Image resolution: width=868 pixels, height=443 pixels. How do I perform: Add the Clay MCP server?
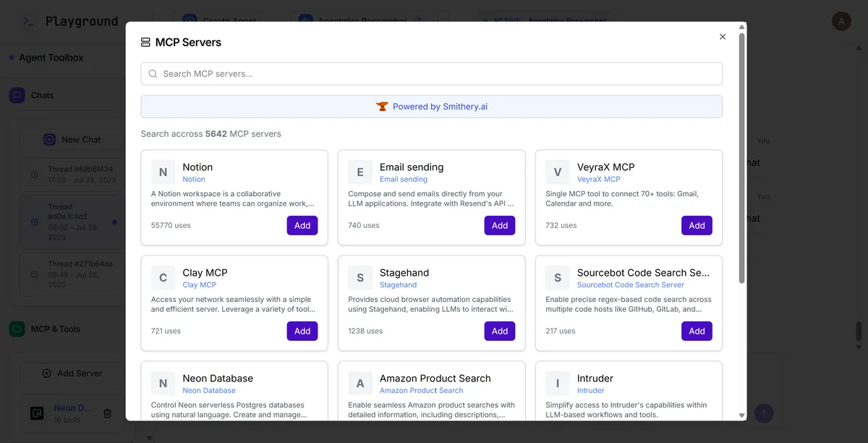(x=302, y=331)
